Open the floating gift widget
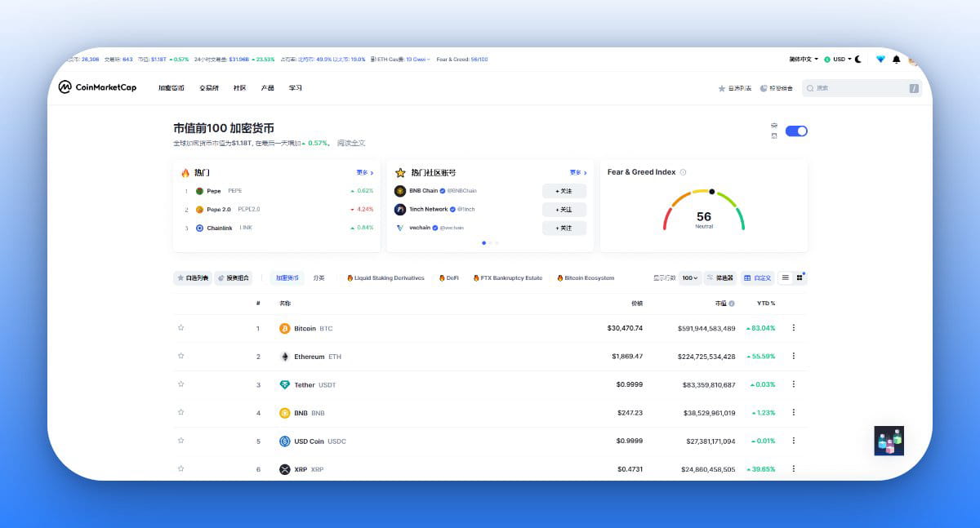Image resolution: width=980 pixels, height=528 pixels. point(889,441)
